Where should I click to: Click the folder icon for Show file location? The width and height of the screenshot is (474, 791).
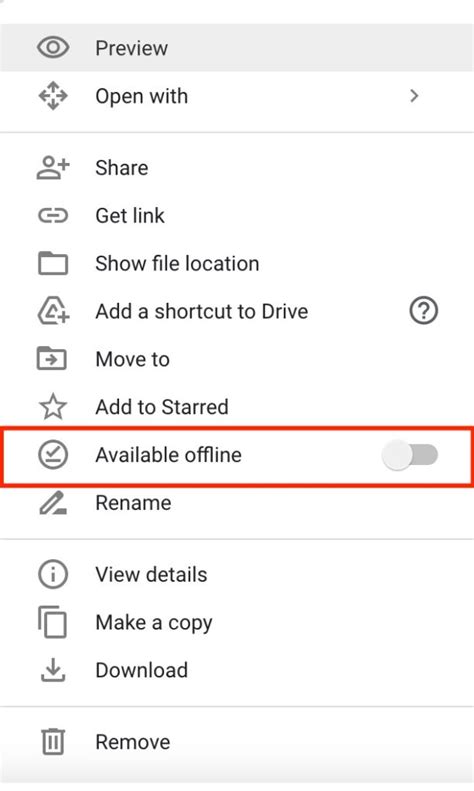pos(53,263)
